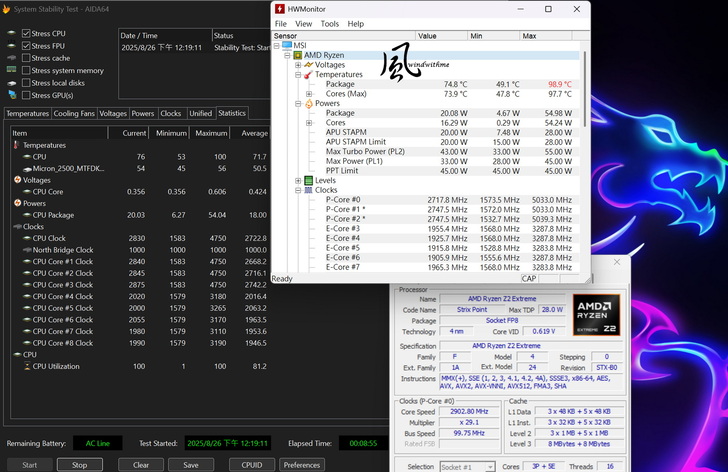The height and width of the screenshot is (472, 728).
Task: Click the green Levels icon in HWMonitor
Action: pyautogui.click(x=309, y=180)
